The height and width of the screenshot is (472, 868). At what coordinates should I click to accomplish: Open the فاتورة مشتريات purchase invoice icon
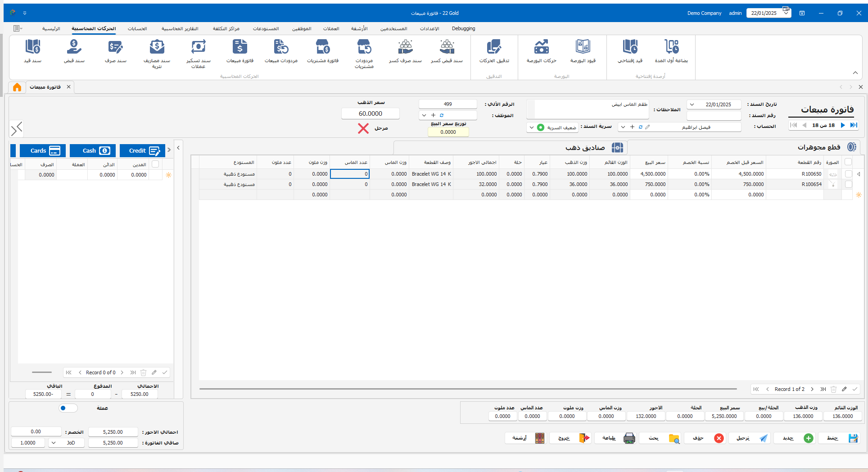323,47
